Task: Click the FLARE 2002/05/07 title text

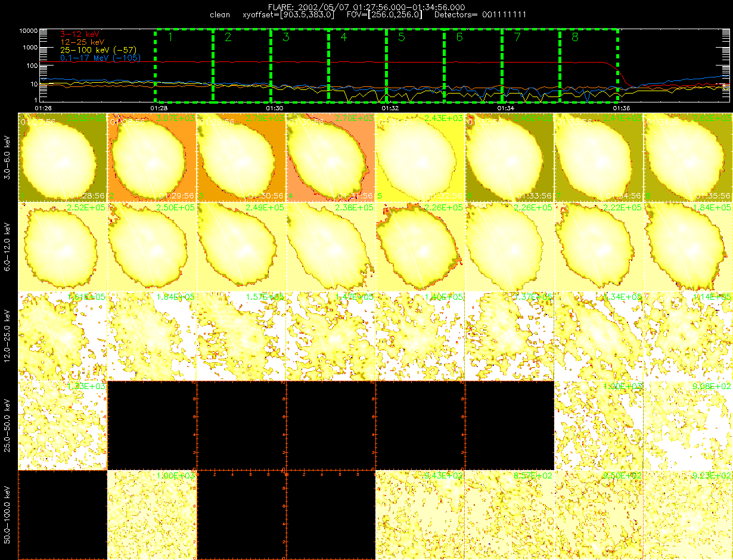Action: pos(366,7)
